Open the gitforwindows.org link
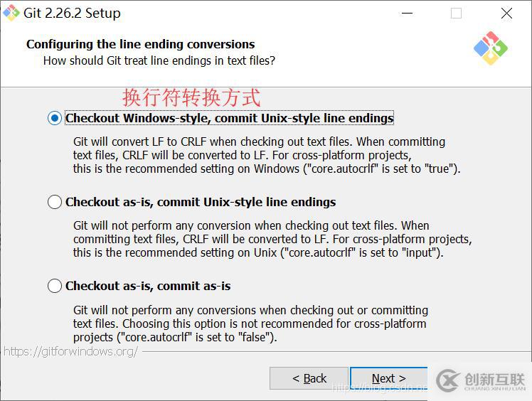 point(70,351)
